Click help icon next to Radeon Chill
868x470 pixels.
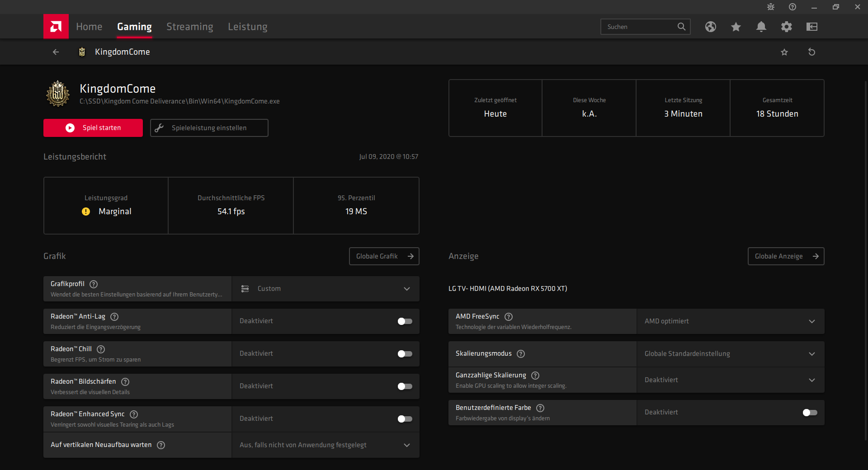tap(101, 349)
